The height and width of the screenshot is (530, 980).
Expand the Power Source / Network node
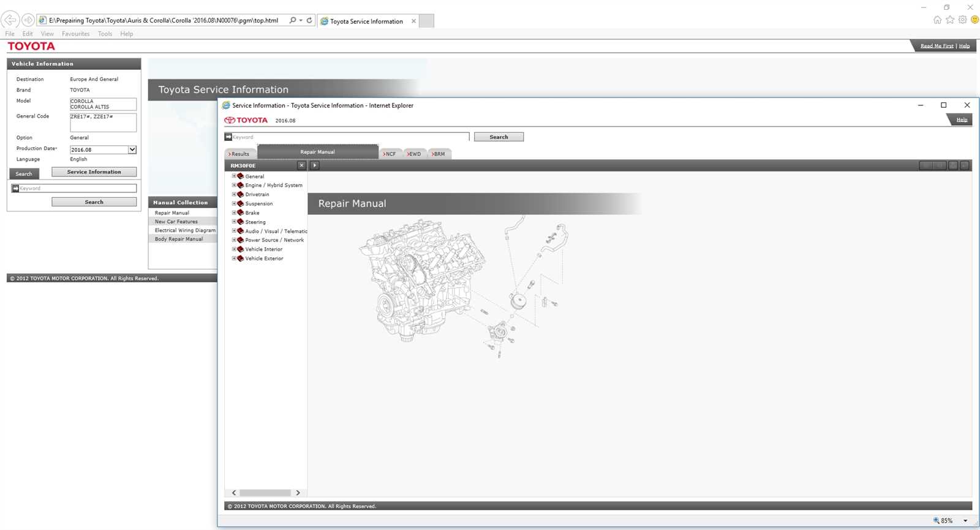[234, 240]
